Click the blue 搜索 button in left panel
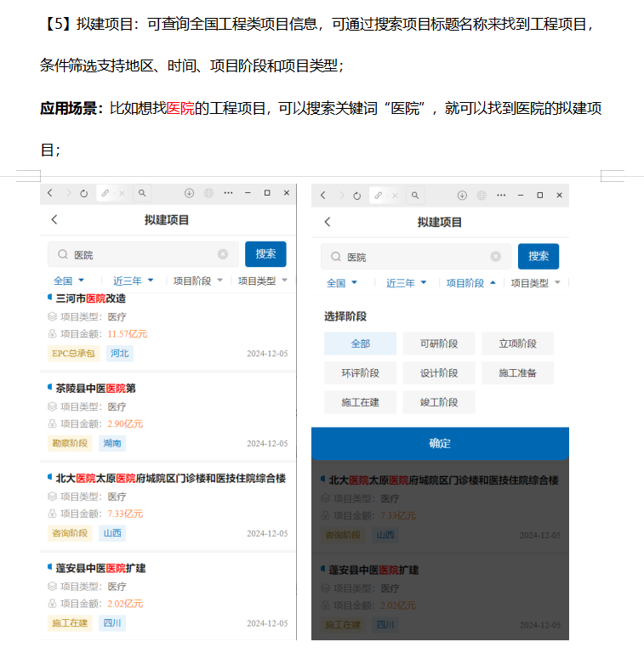644x659 pixels. click(x=265, y=254)
